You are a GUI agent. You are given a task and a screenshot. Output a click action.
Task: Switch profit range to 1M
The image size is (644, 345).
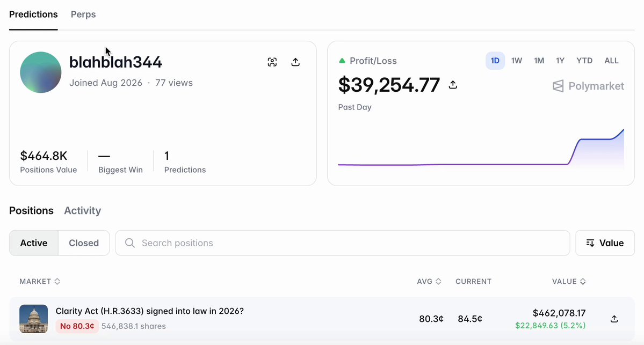(539, 61)
